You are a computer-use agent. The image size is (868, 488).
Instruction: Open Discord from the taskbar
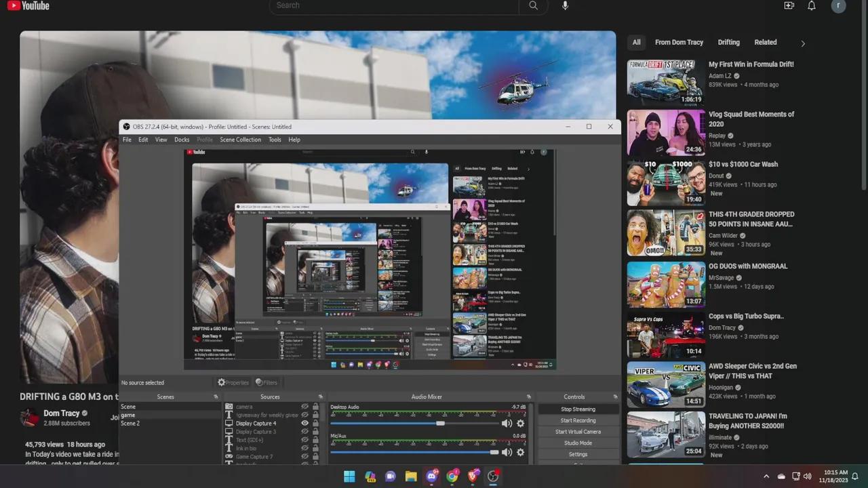click(432, 476)
